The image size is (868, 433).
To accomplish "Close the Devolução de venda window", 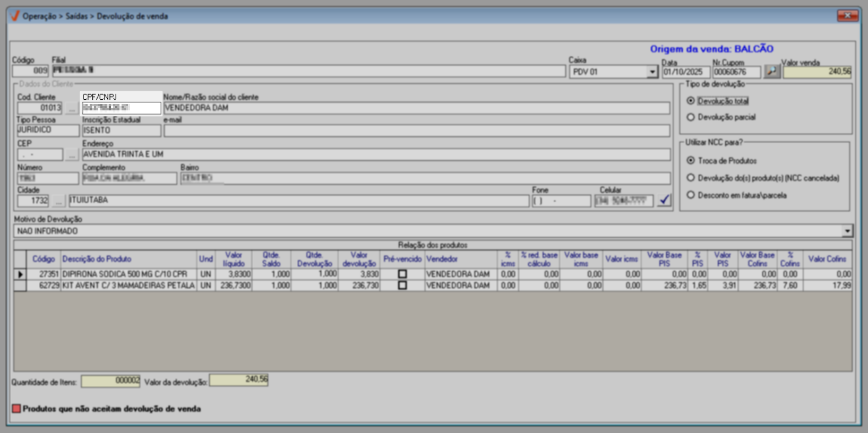I will point(847,16).
